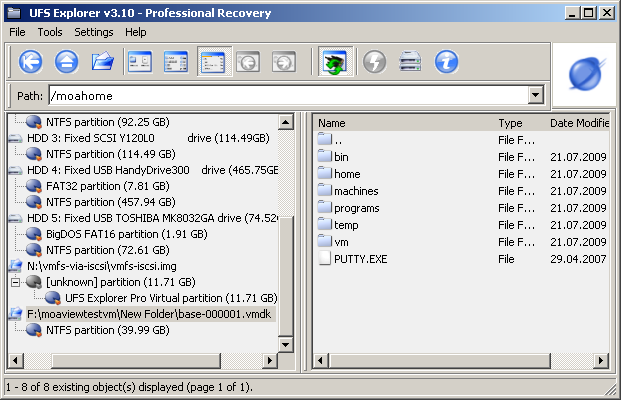Open the Tools menu
621x400 pixels.
(x=50, y=32)
